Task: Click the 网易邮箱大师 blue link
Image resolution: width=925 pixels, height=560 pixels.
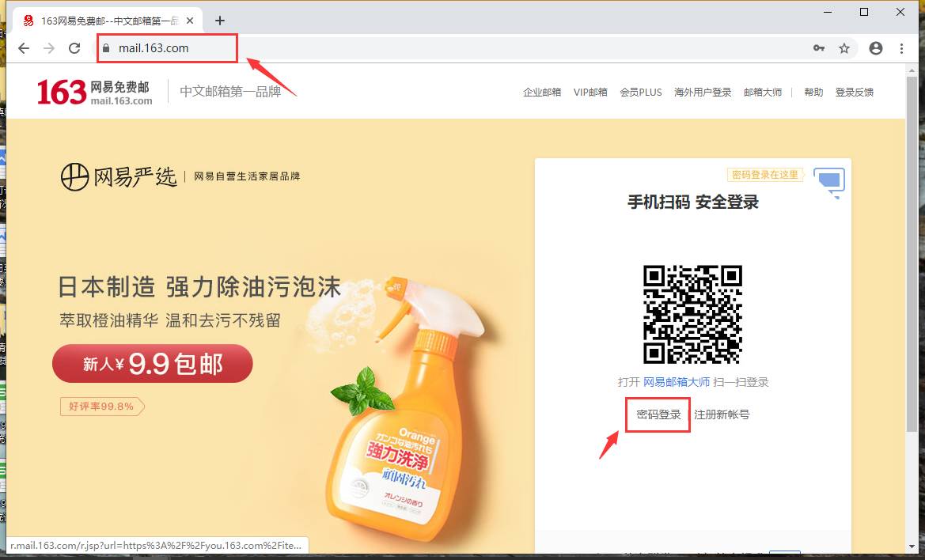Action: coord(677,382)
